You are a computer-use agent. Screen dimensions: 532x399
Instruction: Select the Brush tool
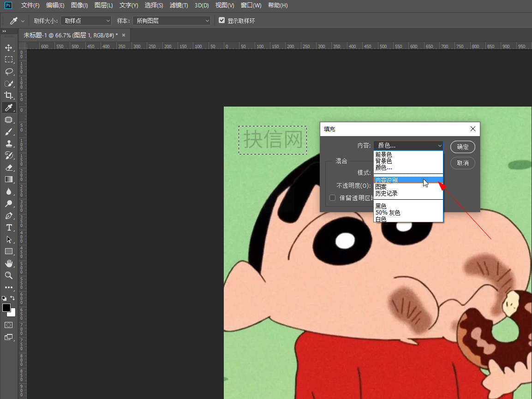pyautogui.click(x=9, y=131)
